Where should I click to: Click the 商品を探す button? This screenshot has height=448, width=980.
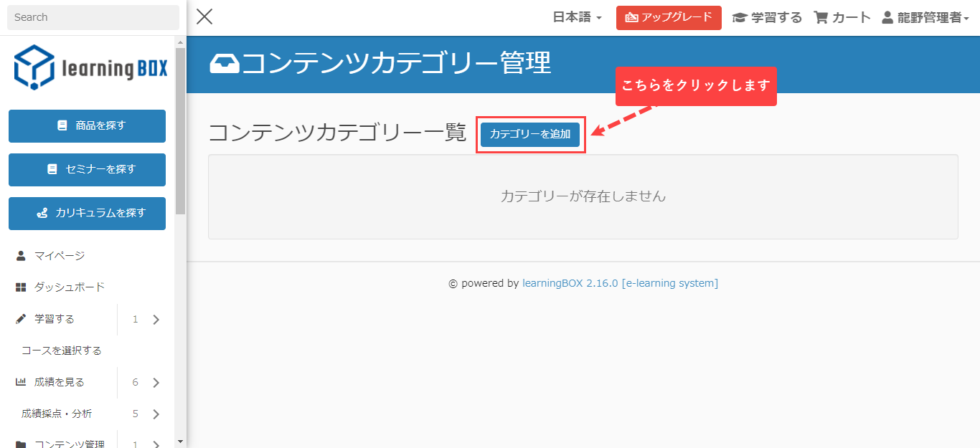87,126
